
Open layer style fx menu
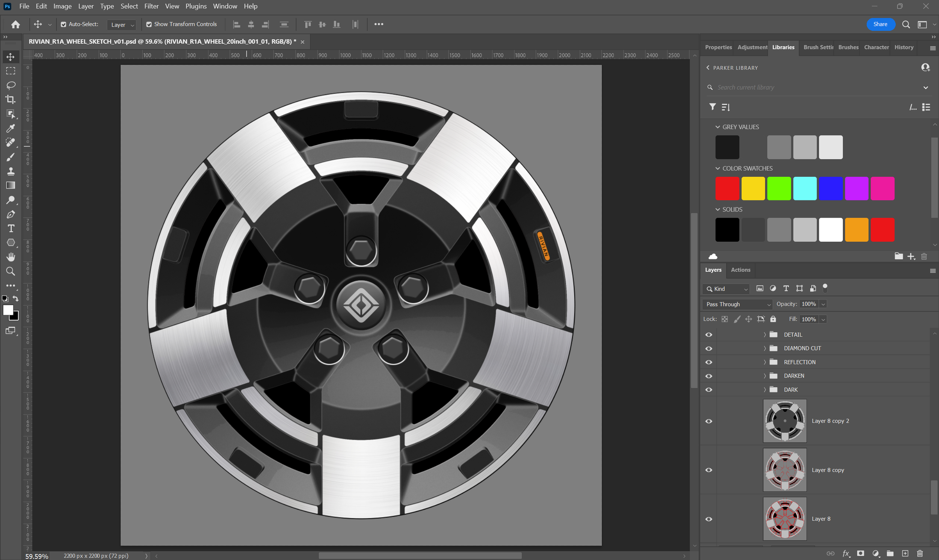[846, 554]
